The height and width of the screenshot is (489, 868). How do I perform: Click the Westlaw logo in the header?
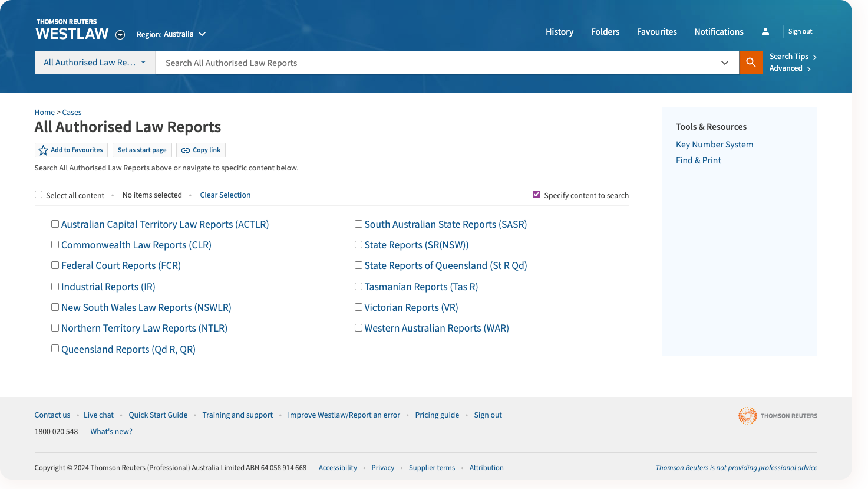click(x=71, y=28)
